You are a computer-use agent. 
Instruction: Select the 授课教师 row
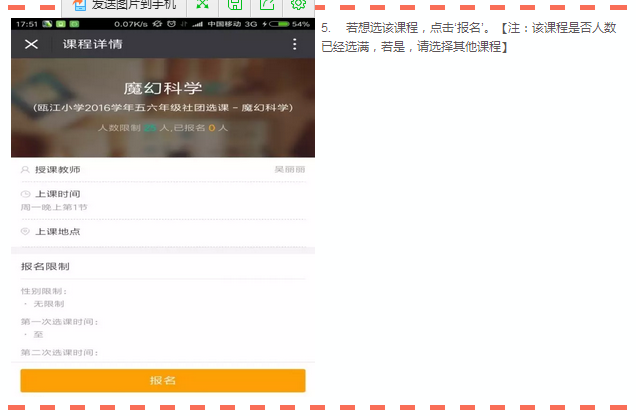[x=163, y=169]
